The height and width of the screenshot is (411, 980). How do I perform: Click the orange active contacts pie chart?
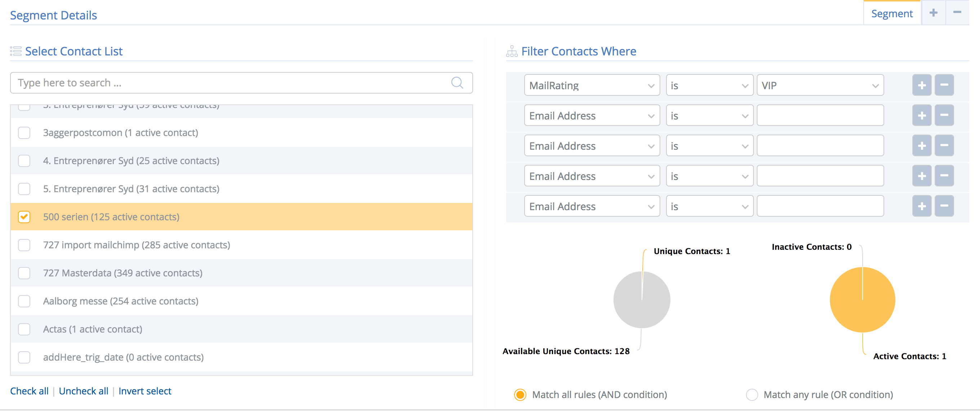pyautogui.click(x=862, y=299)
